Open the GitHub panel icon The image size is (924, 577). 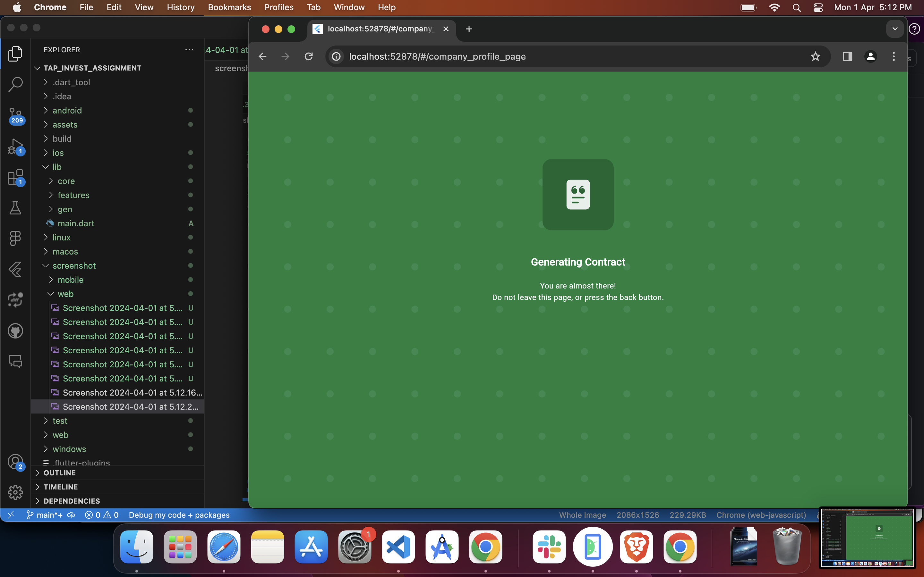click(x=15, y=331)
